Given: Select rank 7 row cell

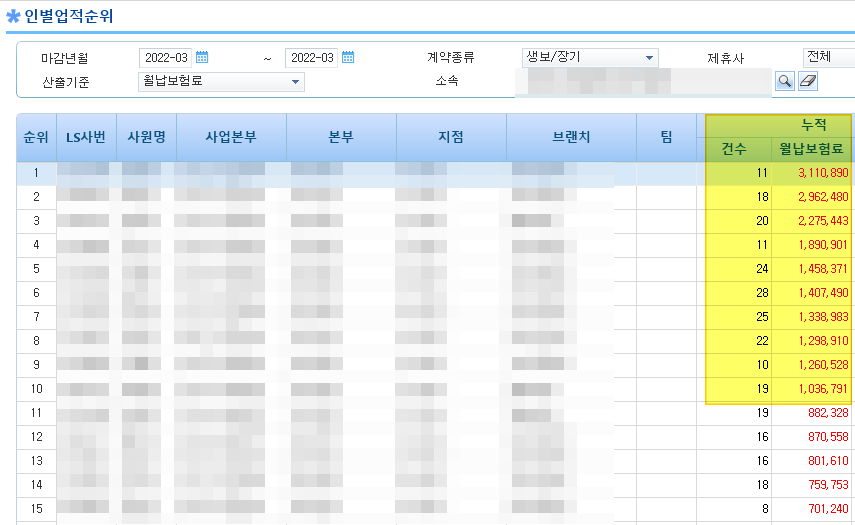Looking at the screenshot, I should [37, 317].
